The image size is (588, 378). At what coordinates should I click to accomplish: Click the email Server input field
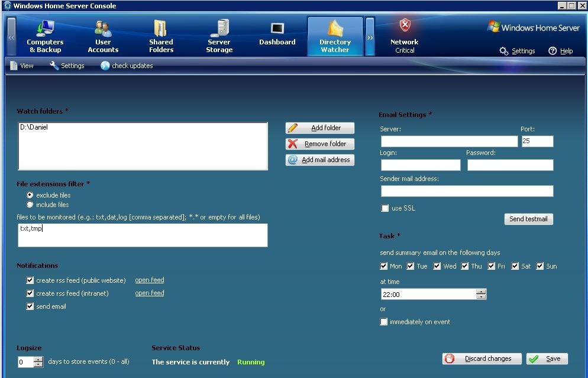point(449,141)
